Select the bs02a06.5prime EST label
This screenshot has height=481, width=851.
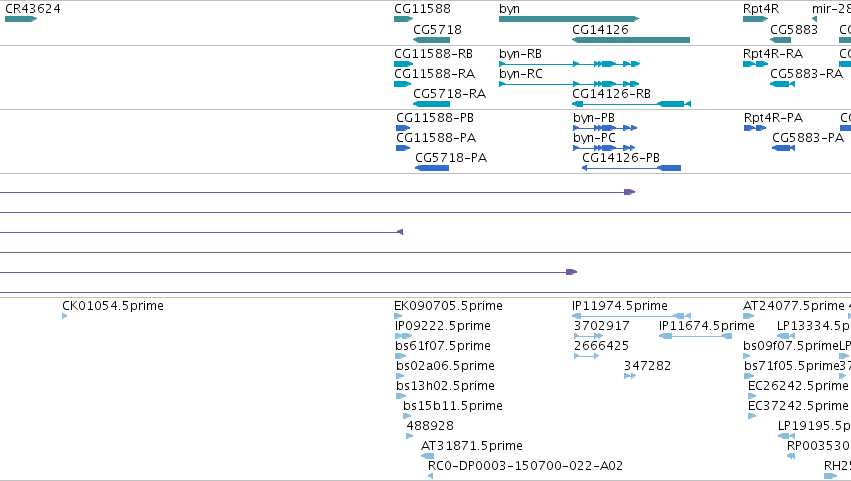pos(446,366)
